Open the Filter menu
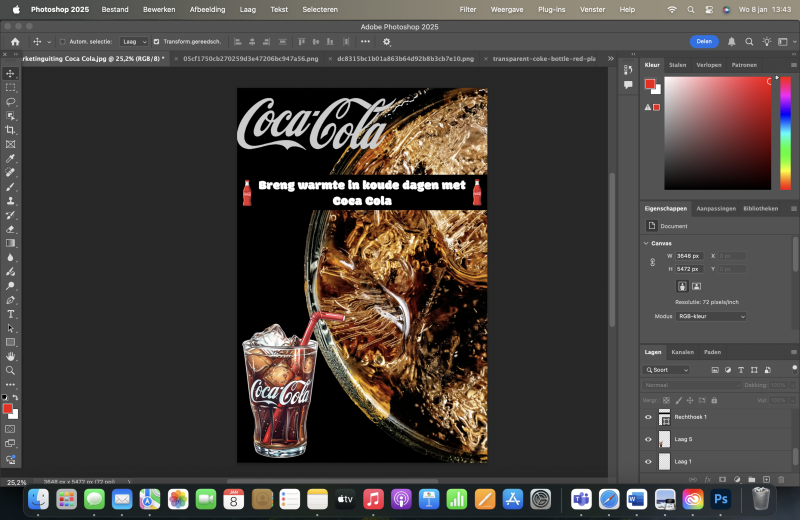800x520 pixels. [468, 9]
